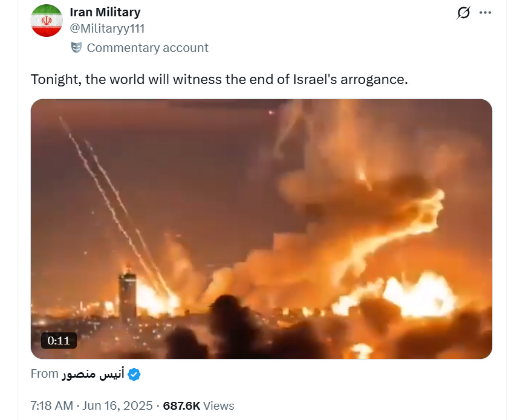View the Iran flag profile avatar
This screenshot has height=420, width=520.
pos(47,21)
